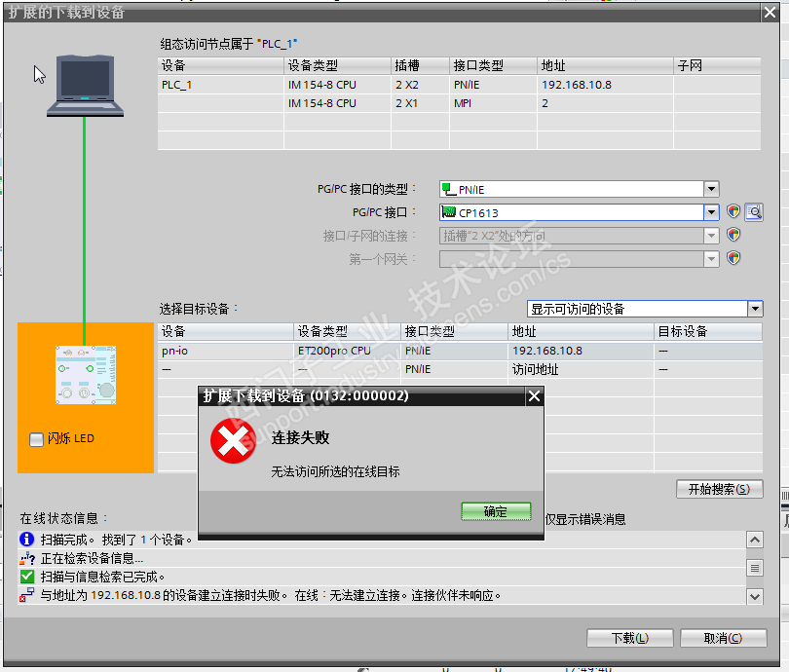Click the 开始搜索(S) button
The width and height of the screenshot is (789, 672).
tap(719, 489)
